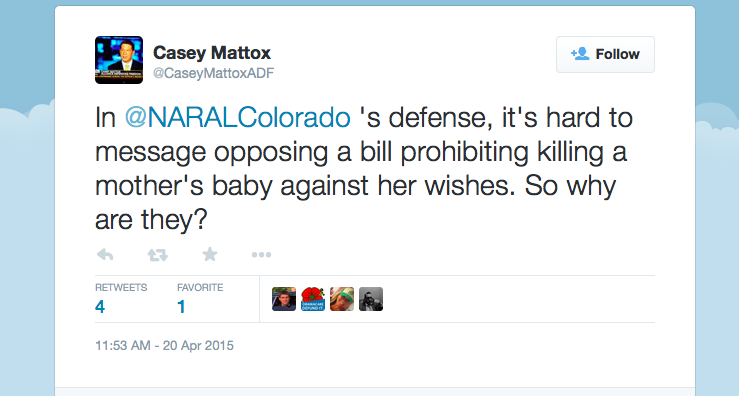Open the grayscale fourth retweeter avatar

(x=371, y=299)
